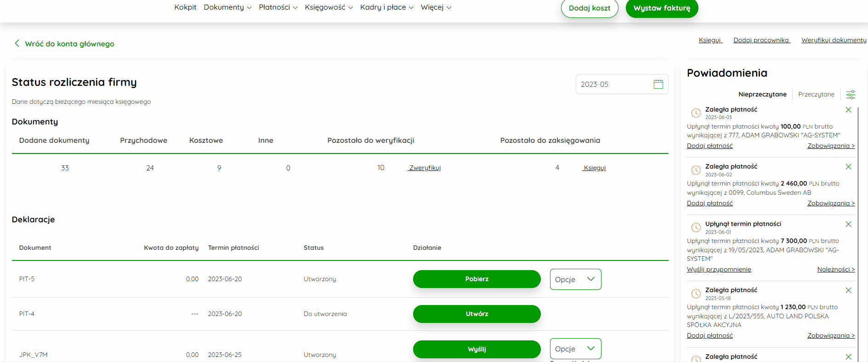
Task: Click Utwórz for PIT-4 declaration
Action: pyautogui.click(x=477, y=314)
